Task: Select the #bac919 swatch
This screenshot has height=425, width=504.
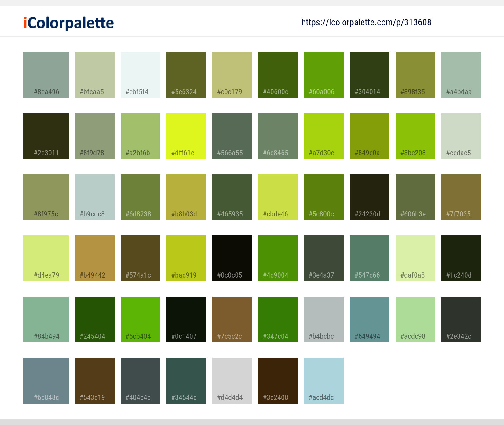Action: (186, 258)
